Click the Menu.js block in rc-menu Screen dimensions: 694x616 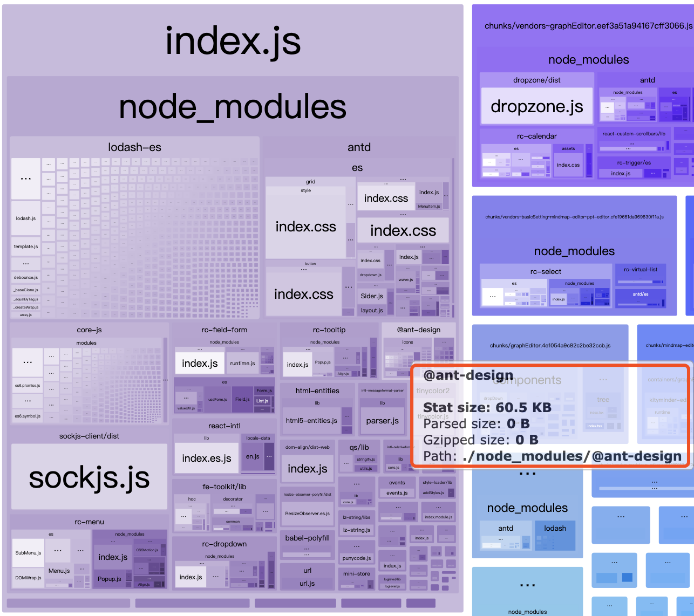(59, 570)
